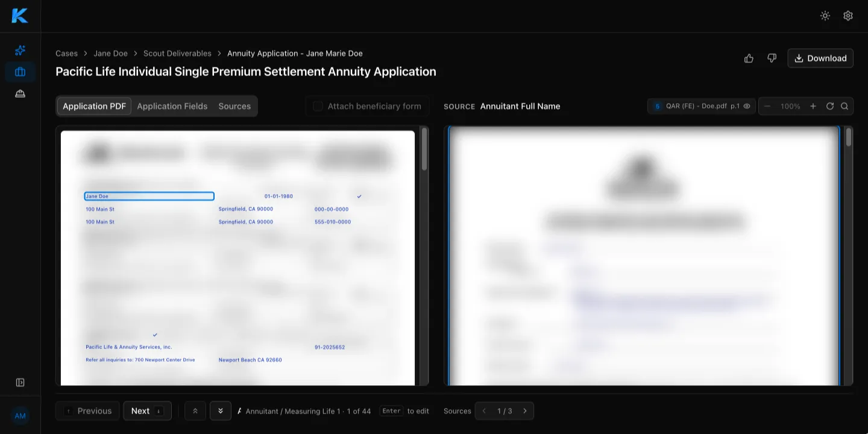The width and height of the screenshot is (868, 434).
Task: Open the QAR (FE) - Doe.pdf source chip
Action: [702, 106]
